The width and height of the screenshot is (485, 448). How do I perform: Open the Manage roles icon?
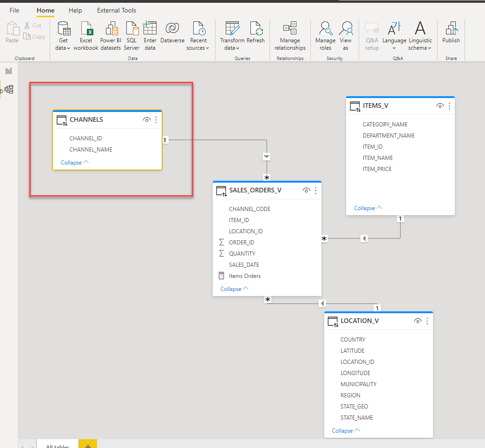pos(325,29)
